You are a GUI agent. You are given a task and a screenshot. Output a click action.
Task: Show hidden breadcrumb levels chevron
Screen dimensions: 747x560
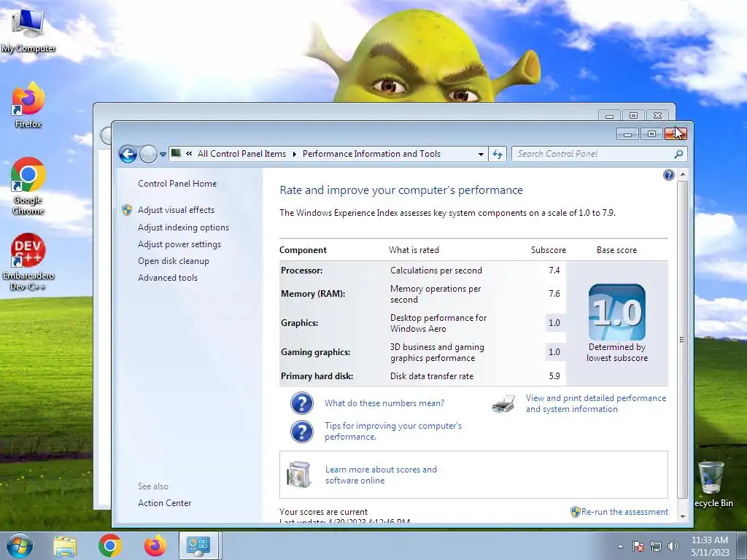(x=189, y=153)
